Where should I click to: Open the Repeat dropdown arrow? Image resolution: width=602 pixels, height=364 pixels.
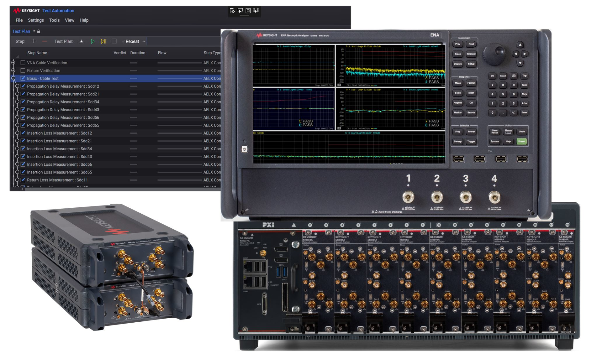144,41
